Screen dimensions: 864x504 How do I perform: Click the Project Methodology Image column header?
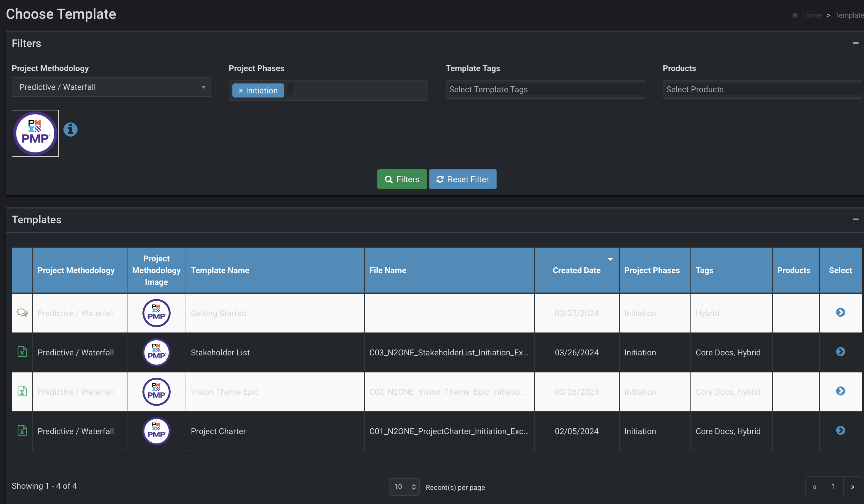coord(156,270)
